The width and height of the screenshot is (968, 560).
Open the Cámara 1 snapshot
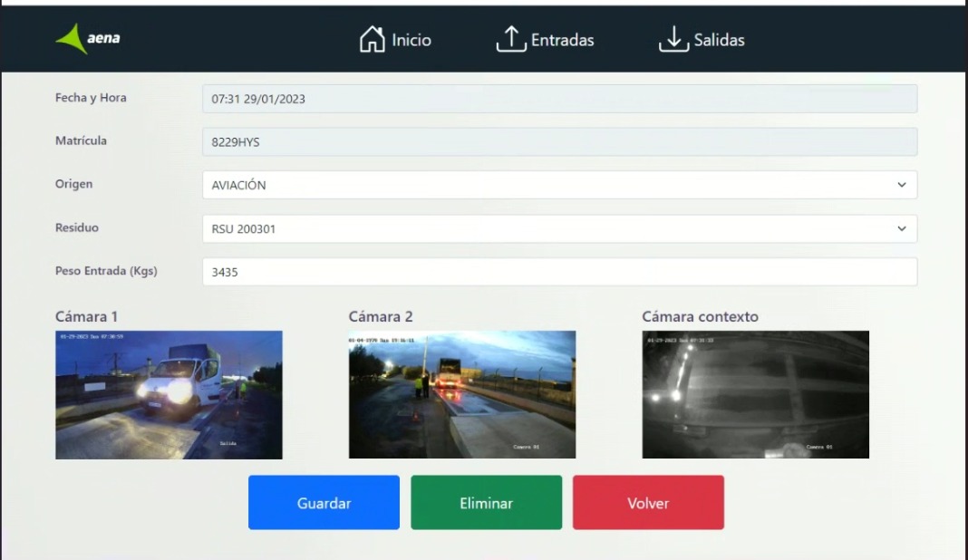169,393
